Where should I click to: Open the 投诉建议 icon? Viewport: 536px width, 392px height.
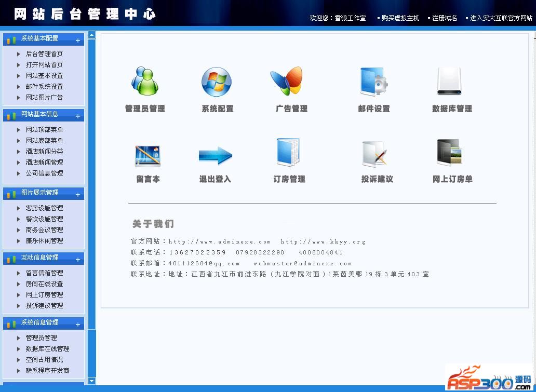pos(374,154)
